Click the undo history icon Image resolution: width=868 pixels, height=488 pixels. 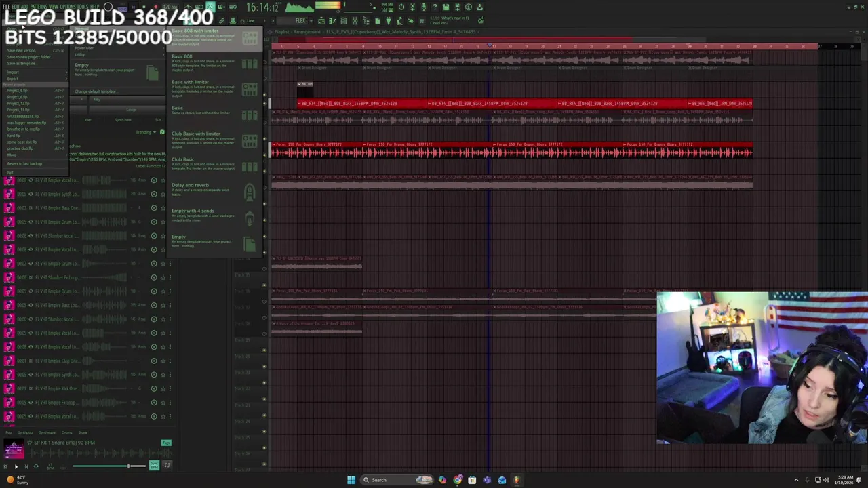click(x=401, y=7)
